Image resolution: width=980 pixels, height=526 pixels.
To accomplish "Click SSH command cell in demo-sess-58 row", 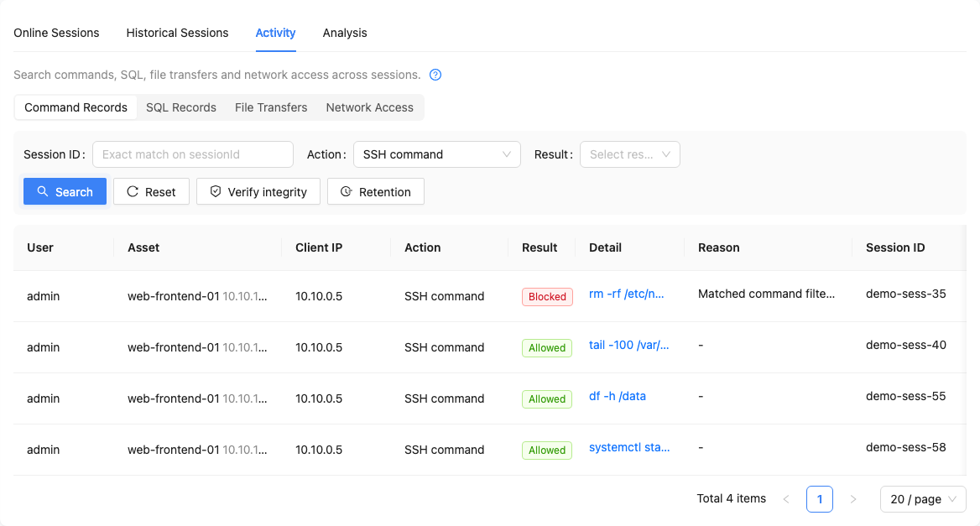I will 445,450.
